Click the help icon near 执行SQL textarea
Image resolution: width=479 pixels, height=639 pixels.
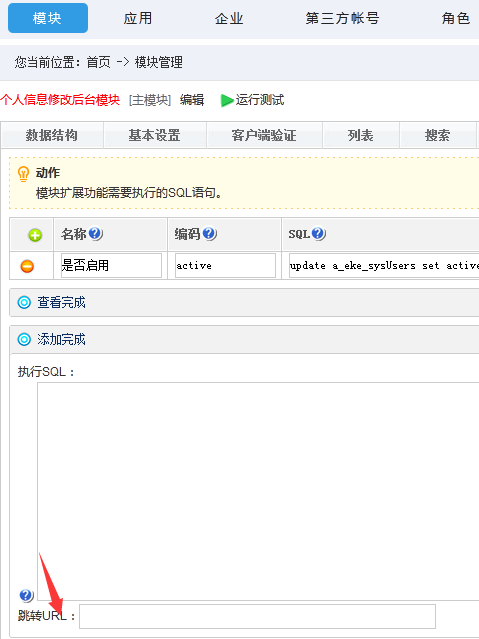26,595
